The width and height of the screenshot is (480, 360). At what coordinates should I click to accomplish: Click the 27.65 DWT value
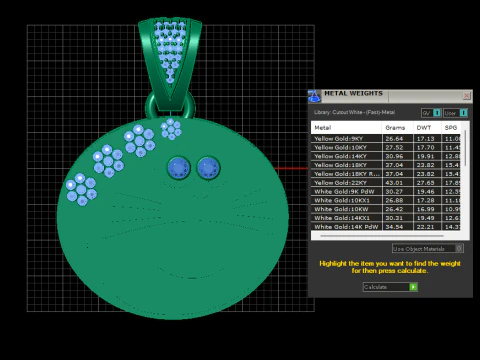click(x=426, y=183)
